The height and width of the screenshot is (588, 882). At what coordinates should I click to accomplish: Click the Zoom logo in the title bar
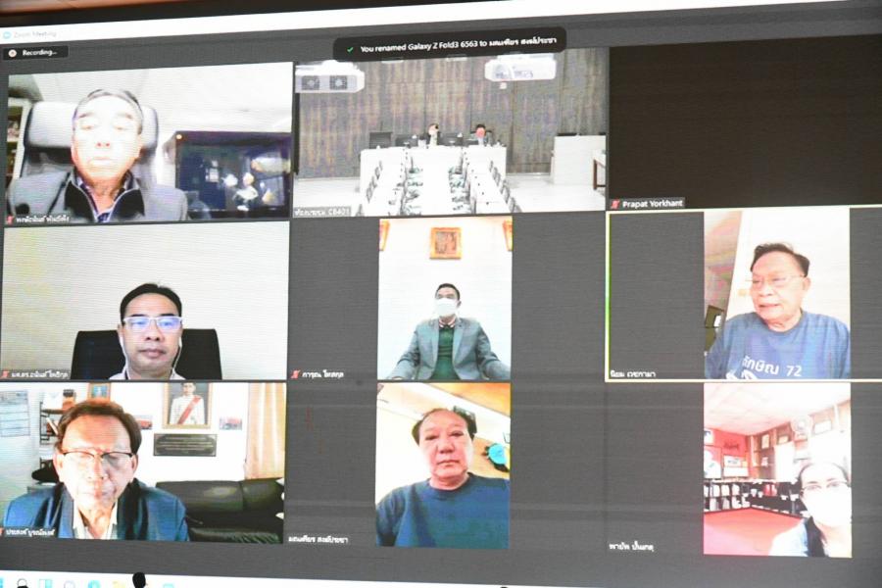pos(7,34)
